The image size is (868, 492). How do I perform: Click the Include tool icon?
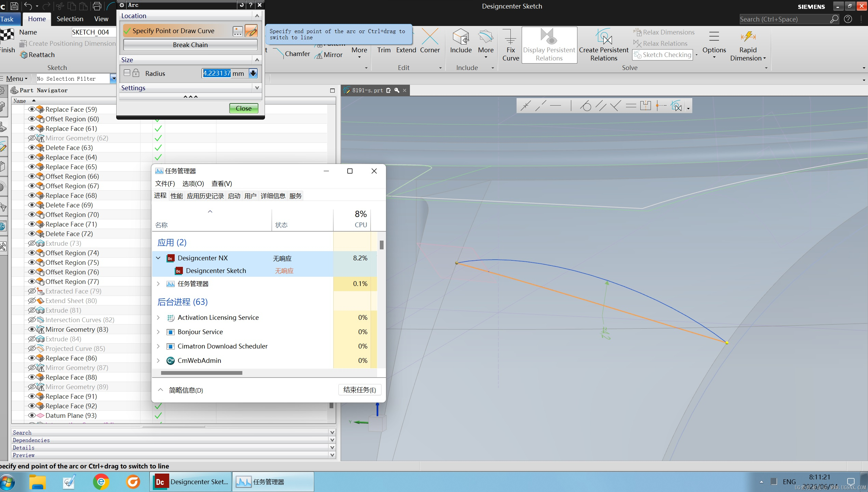[460, 41]
